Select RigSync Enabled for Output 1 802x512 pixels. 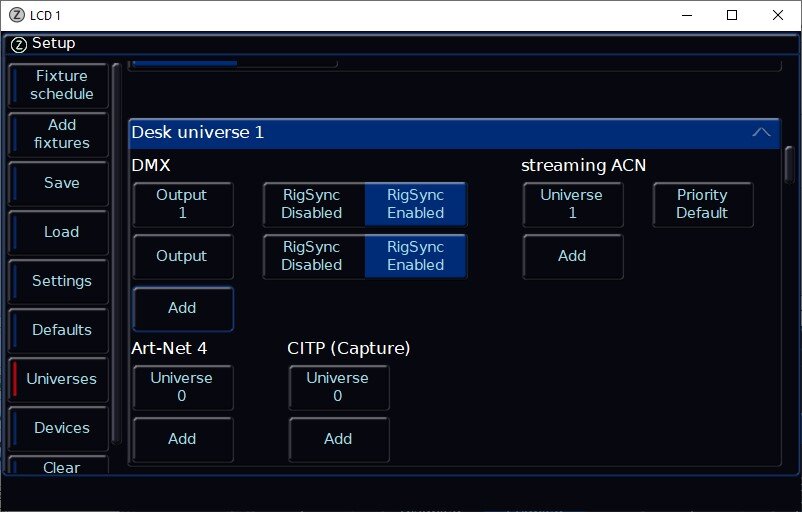pos(415,204)
